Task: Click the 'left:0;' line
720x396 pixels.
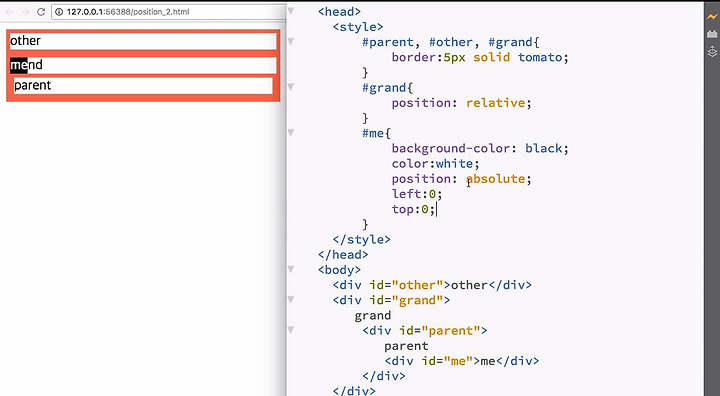Action: tap(417, 194)
